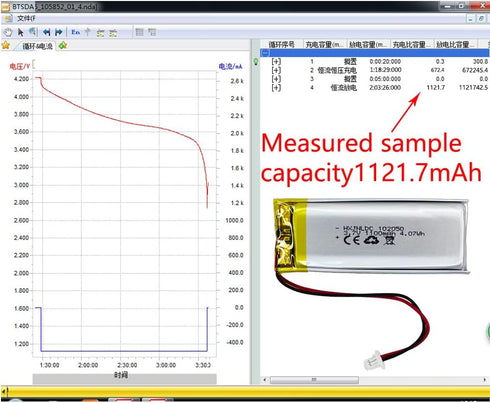Go back with the left blue arrow

click(x=47, y=32)
